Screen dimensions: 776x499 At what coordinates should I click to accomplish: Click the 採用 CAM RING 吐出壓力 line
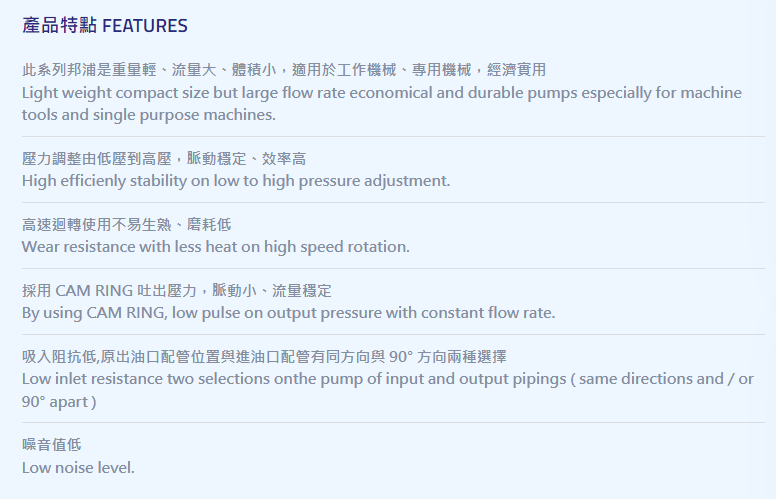pyautogui.click(x=177, y=290)
